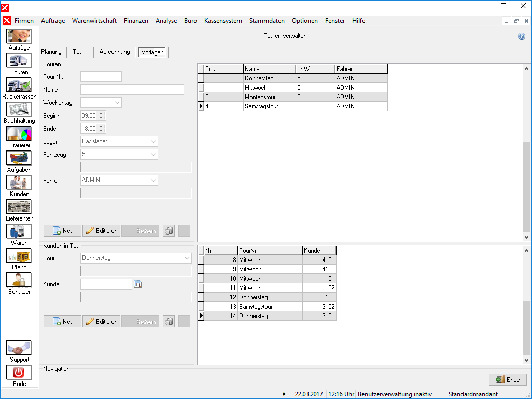Open the Touren truck icon
Viewport: 532px width, 399px height.
click(19, 60)
